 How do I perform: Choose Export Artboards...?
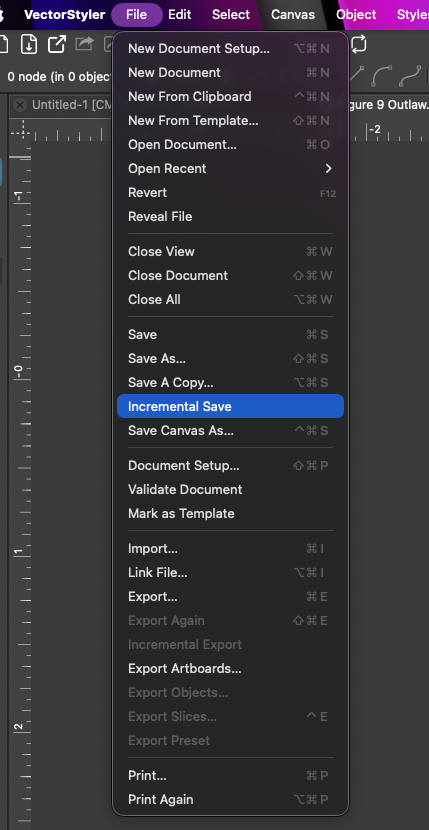coord(230,669)
